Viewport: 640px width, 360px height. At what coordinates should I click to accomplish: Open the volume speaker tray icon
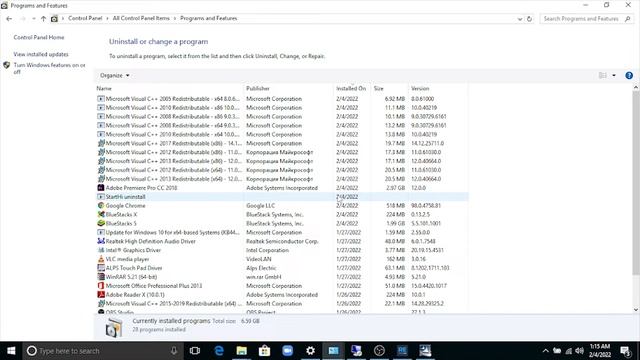coord(580,351)
